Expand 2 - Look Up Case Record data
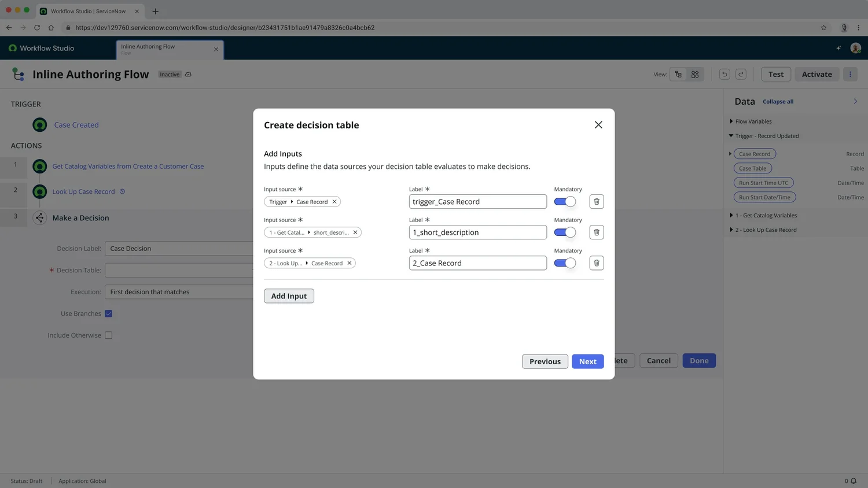The image size is (868, 488). [x=731, y=230]
